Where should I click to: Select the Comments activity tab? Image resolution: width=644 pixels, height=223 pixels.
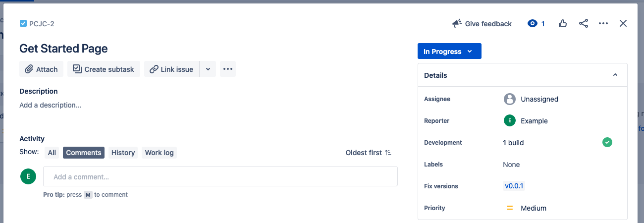pyautogui.click(x=84, y=153)
